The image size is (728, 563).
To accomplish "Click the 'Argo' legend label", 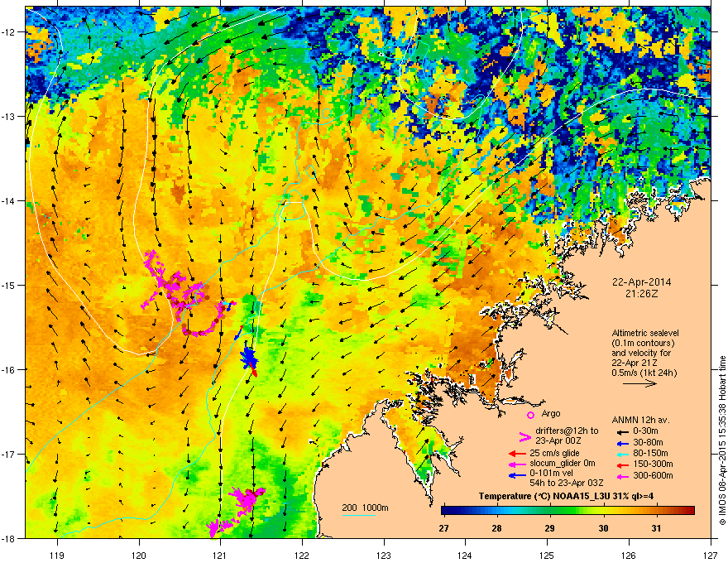I will [x=551, y=413].
